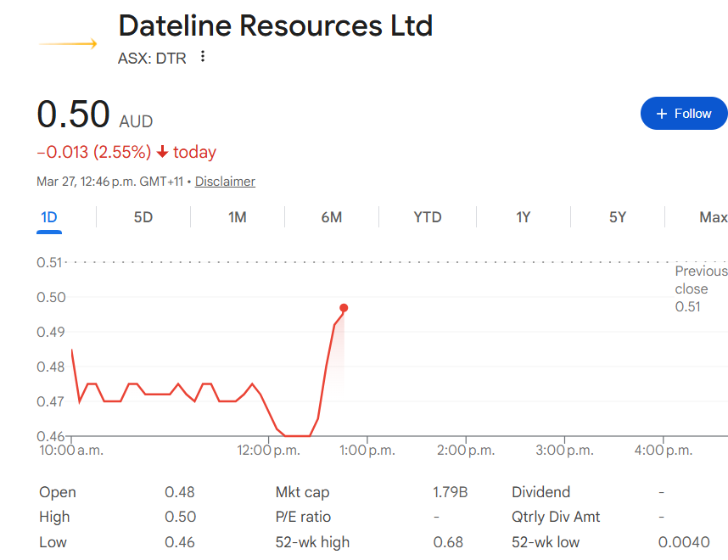Click the 0.49 y-axis label
The image size is (728, 560).
tap(51, 332)
